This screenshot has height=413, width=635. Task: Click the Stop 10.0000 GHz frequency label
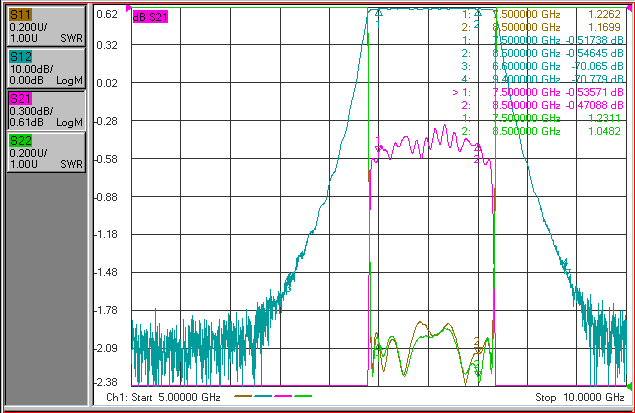tap(580, 397)
